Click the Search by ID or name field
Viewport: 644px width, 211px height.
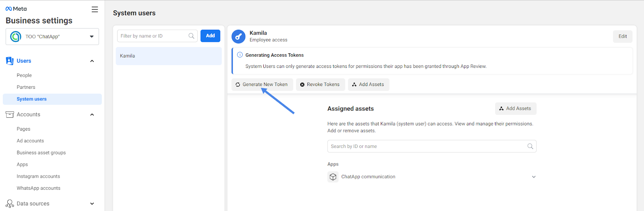427,146
